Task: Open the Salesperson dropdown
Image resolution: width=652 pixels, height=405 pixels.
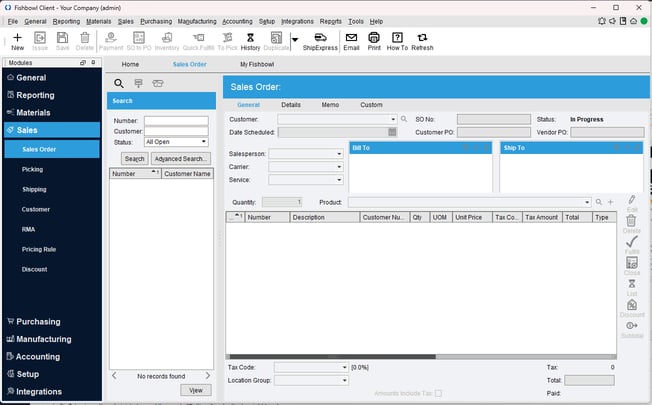Action: click(x=339, y=154)
